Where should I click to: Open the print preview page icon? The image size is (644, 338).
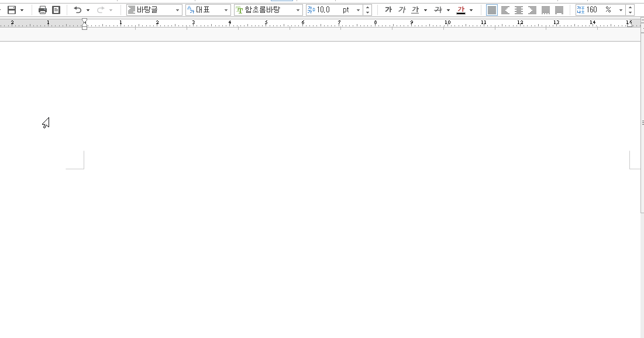[x=56, y=10]
